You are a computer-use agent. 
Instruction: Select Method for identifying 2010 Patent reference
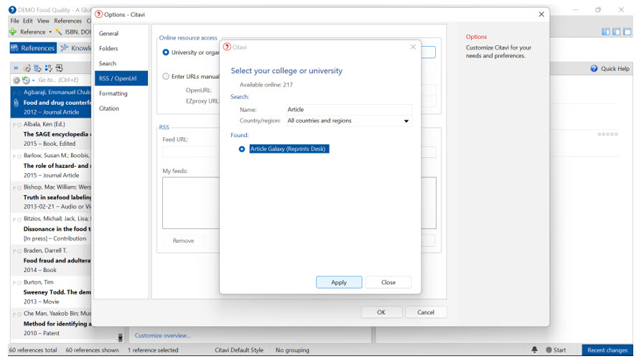[x=51, y=323]
